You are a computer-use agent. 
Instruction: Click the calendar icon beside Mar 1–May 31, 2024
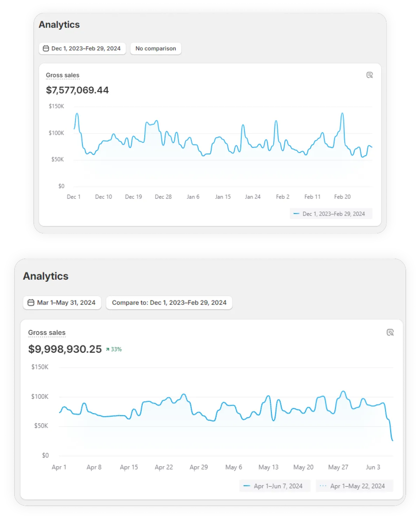(31, 302)
